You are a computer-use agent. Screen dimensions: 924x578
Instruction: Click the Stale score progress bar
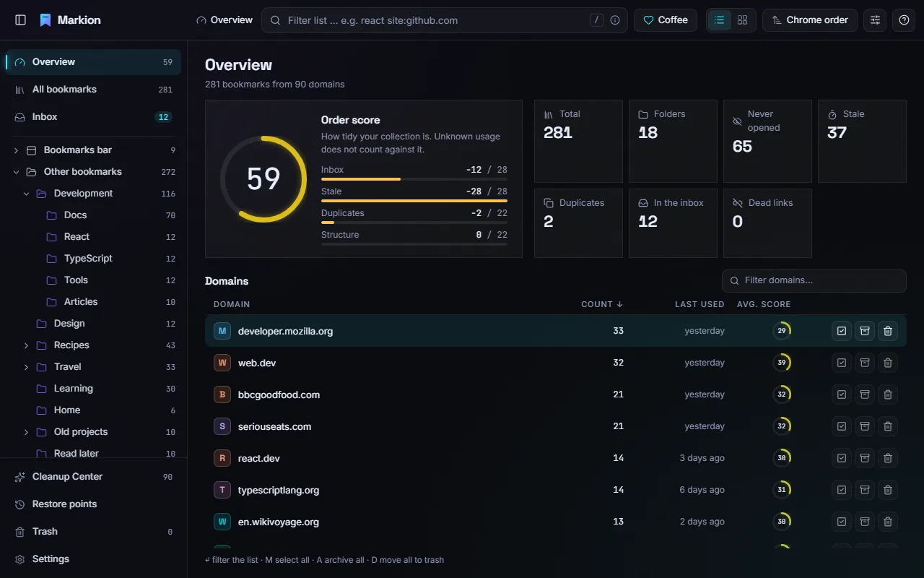click(x=414, y=201)
